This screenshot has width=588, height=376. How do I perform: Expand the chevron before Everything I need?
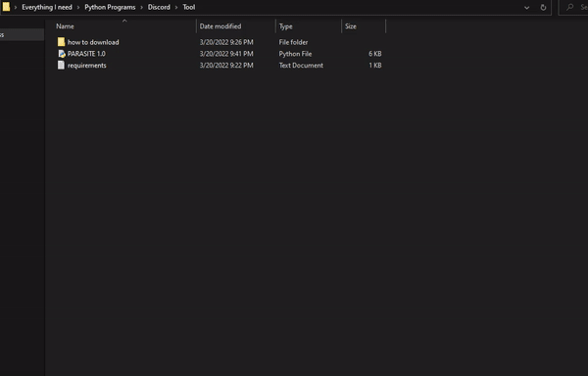(x=16, y=7)
